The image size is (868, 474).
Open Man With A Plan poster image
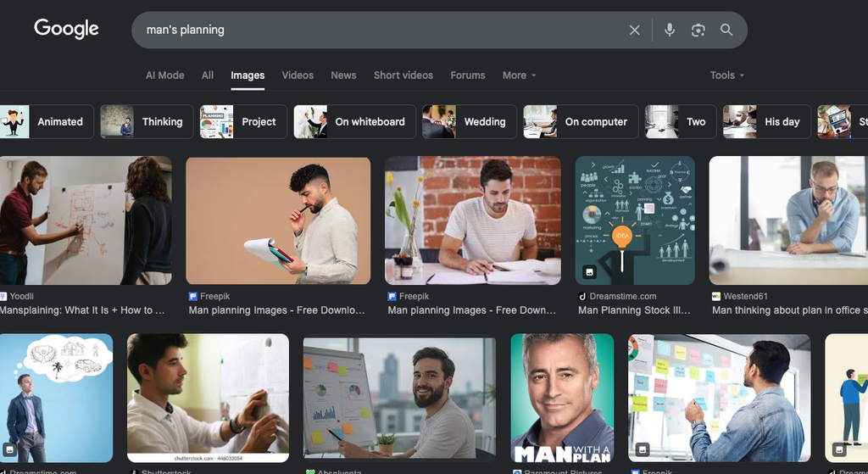tap(562, 398)
